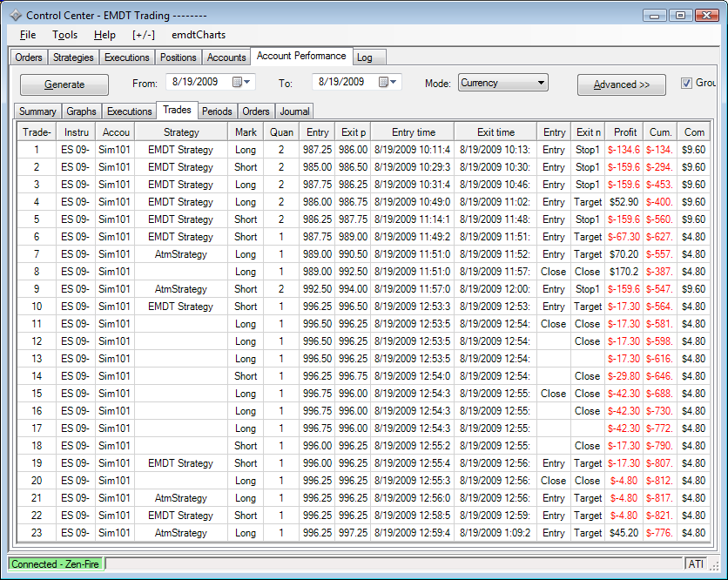
Task: Switch to the Strategies tab
Action: pos(73,57)
